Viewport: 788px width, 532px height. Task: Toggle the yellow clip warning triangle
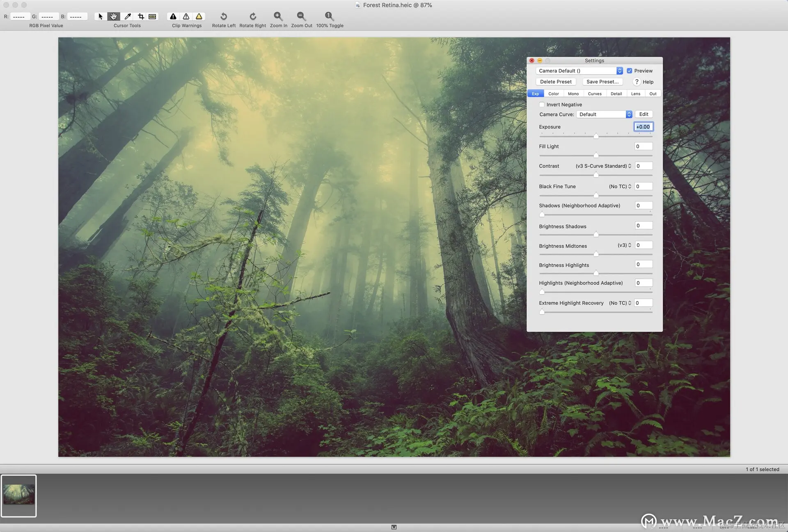[x=199, y=16]
